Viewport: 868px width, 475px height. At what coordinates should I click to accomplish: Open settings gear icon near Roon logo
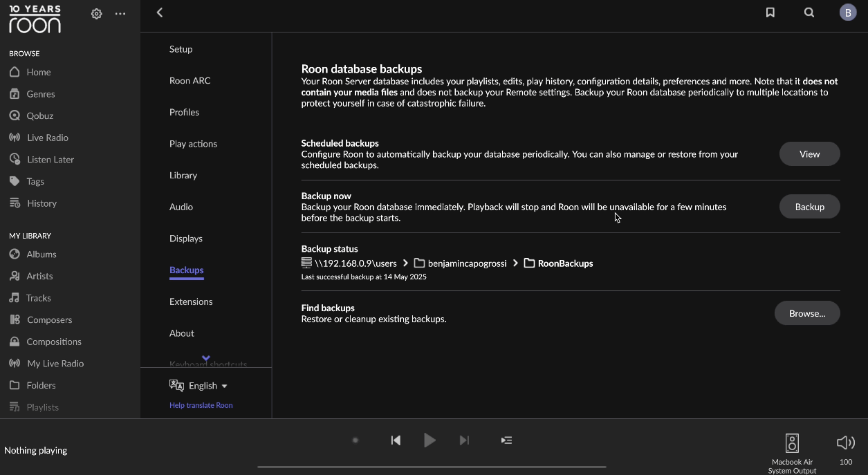97,14
